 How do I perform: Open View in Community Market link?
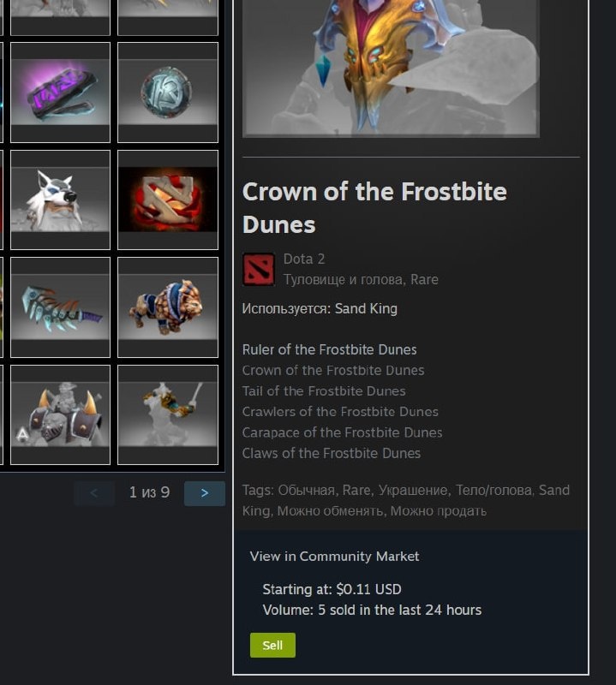pyautogui.click(x=334, y=556)
